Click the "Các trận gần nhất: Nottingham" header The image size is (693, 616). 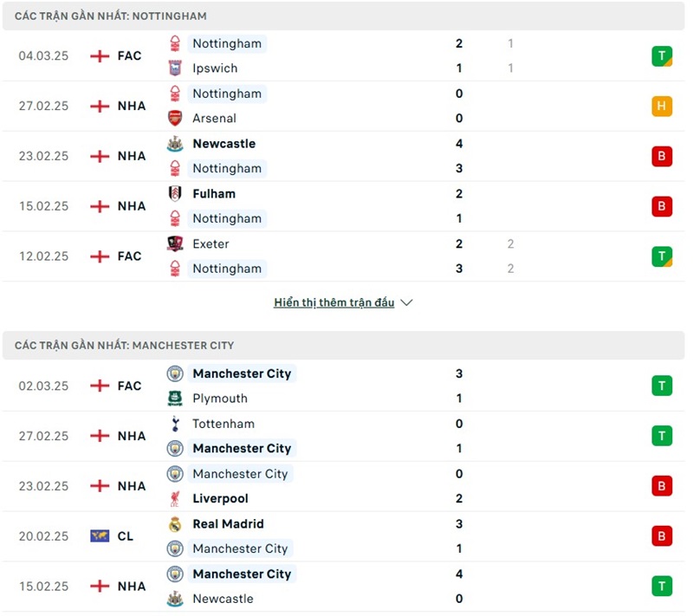pos(110,16)
